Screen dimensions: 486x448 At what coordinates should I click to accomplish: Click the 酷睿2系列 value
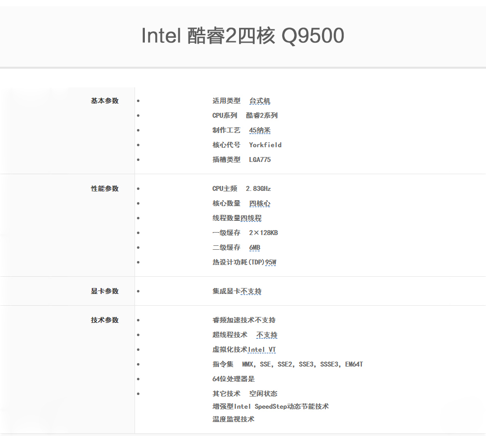pos(262,116)
